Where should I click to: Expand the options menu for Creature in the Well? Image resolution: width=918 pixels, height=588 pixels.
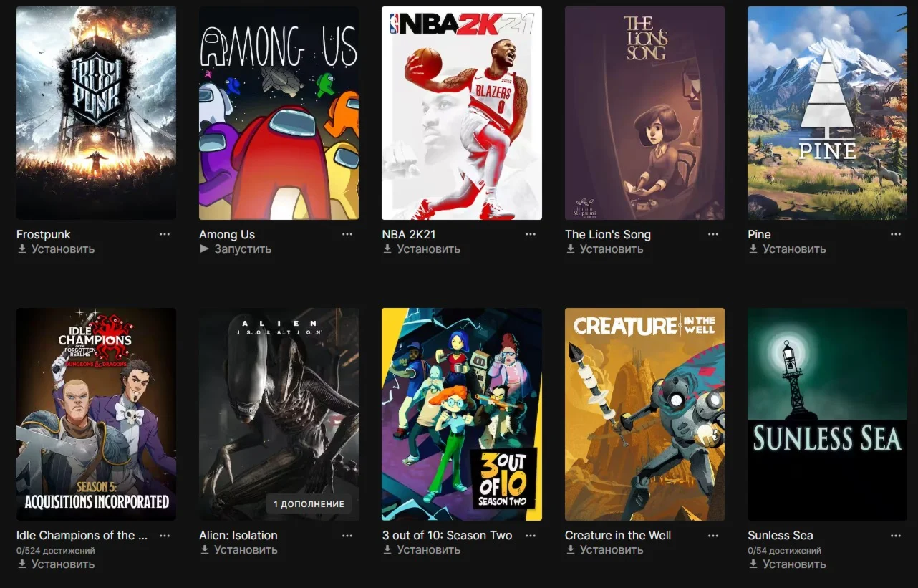click(x=713, y=535)
